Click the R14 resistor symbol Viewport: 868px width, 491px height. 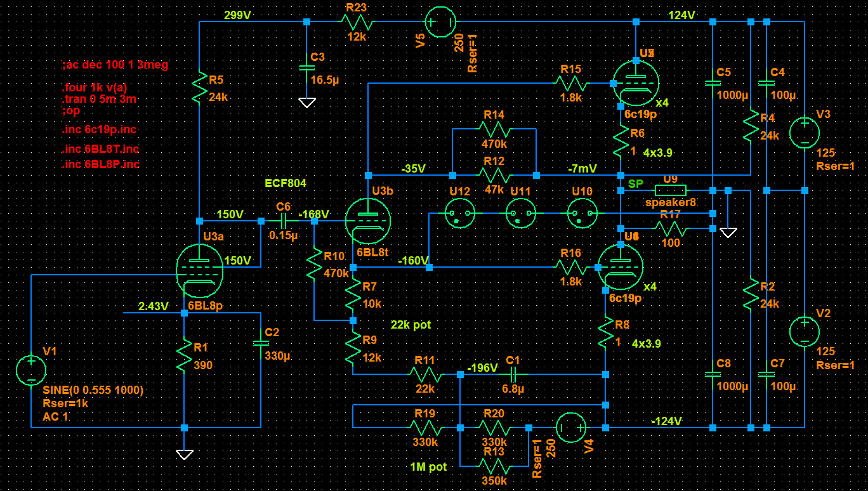[494, 129]
